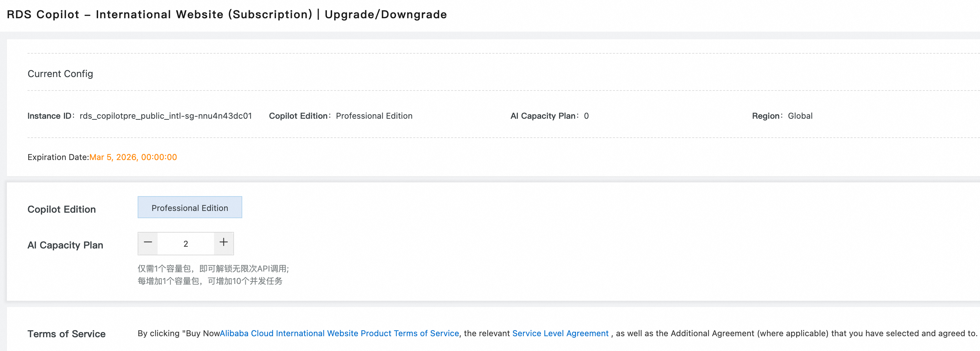
Task: Click the Current Config section heading
Action: click(x=60, y=74)
